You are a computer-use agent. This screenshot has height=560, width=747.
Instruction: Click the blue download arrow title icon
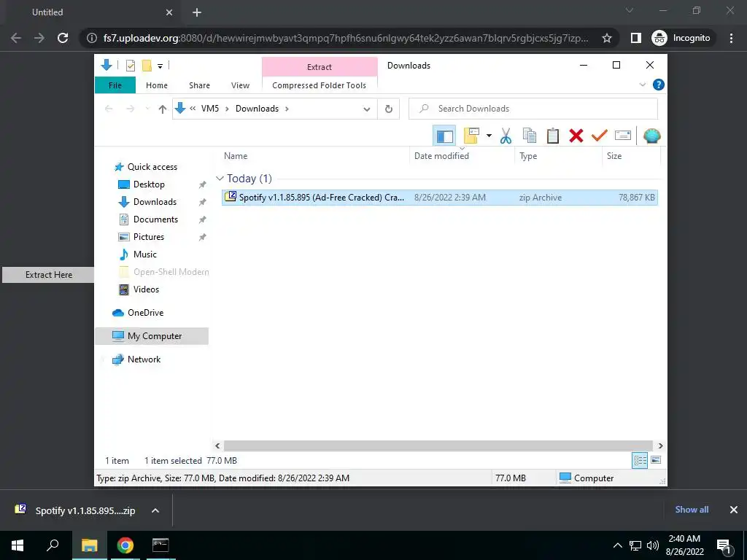coord(107,65)
